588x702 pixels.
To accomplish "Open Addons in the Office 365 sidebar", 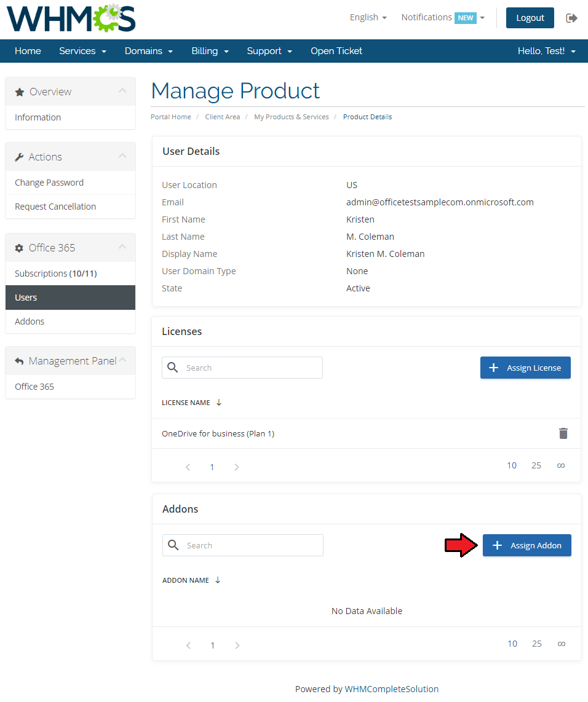I will 70,321.
